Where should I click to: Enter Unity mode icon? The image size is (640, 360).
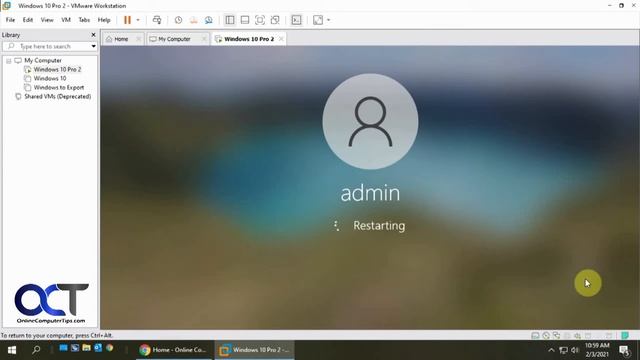(275, 20)
